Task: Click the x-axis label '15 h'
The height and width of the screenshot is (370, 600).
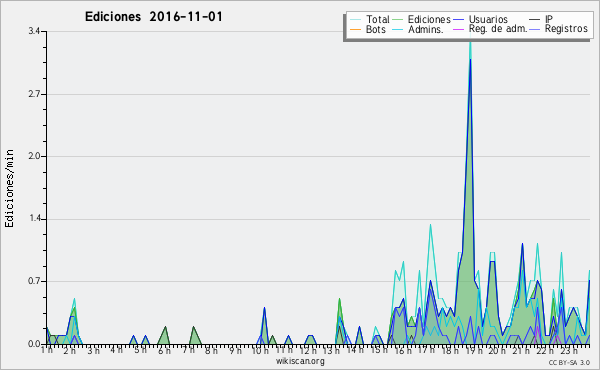Action: (378, 350)
